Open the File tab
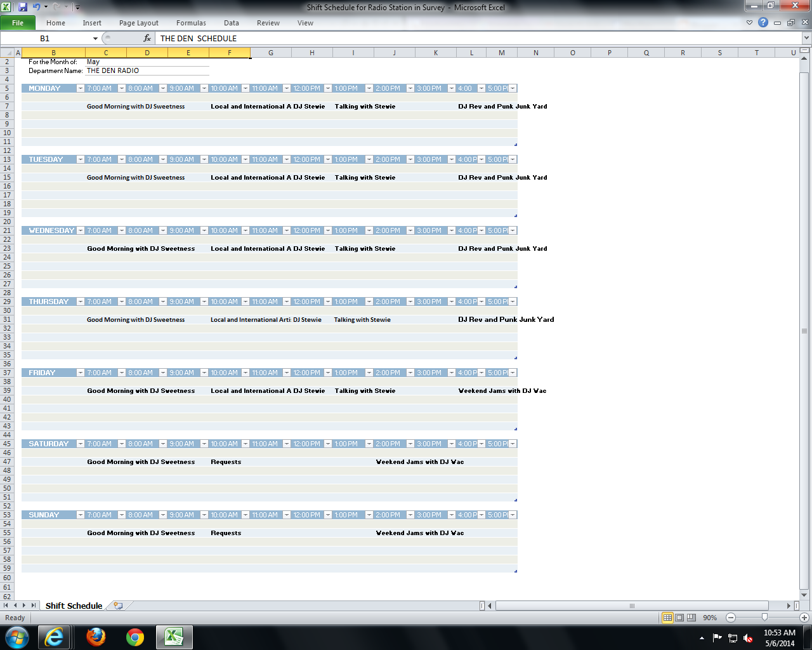This screenshot has width=812, height=650. tap(18, 23)
